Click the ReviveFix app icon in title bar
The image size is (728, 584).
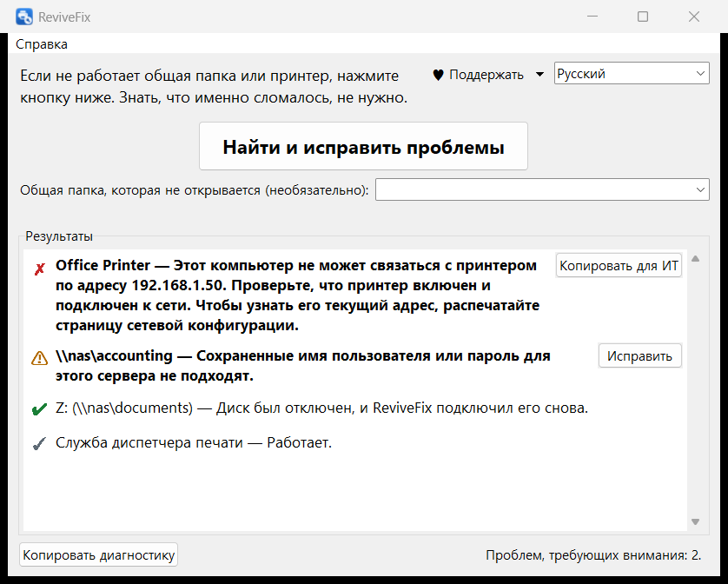coord(24,17)
